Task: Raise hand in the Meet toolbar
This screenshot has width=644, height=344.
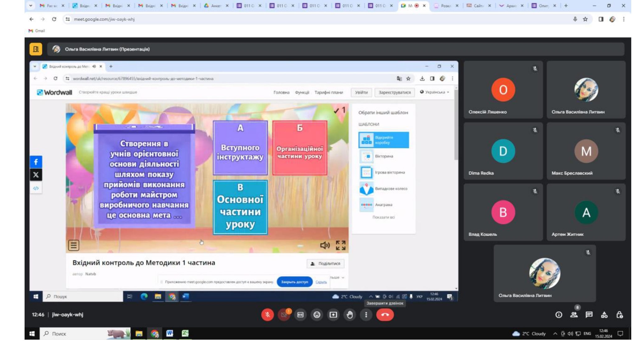Action: (350, 315)
